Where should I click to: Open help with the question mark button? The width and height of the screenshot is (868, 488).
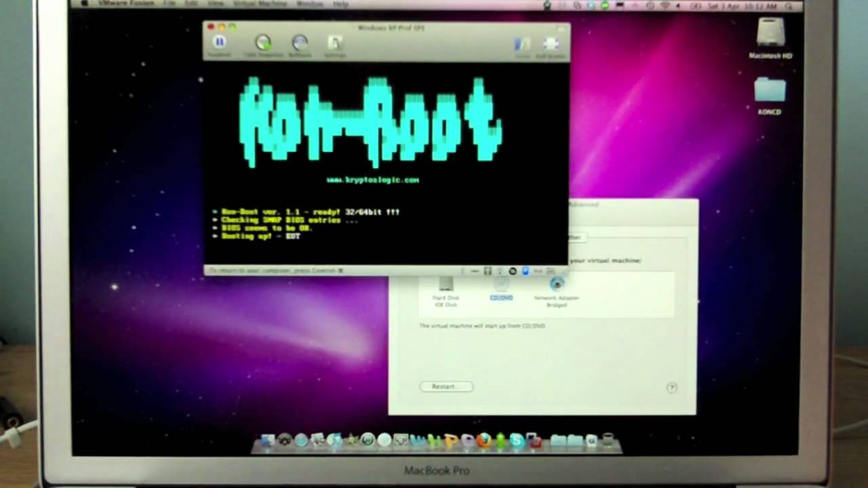pos(671,388)
